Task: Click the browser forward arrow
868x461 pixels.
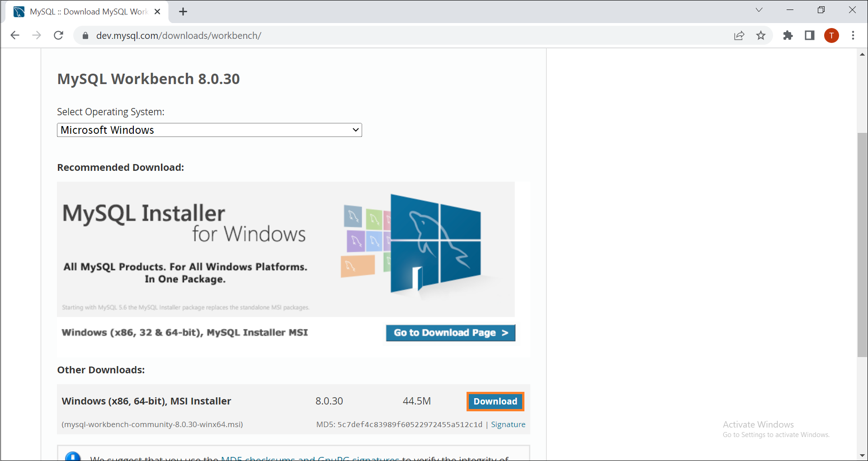Action: [x=37, y=35]
